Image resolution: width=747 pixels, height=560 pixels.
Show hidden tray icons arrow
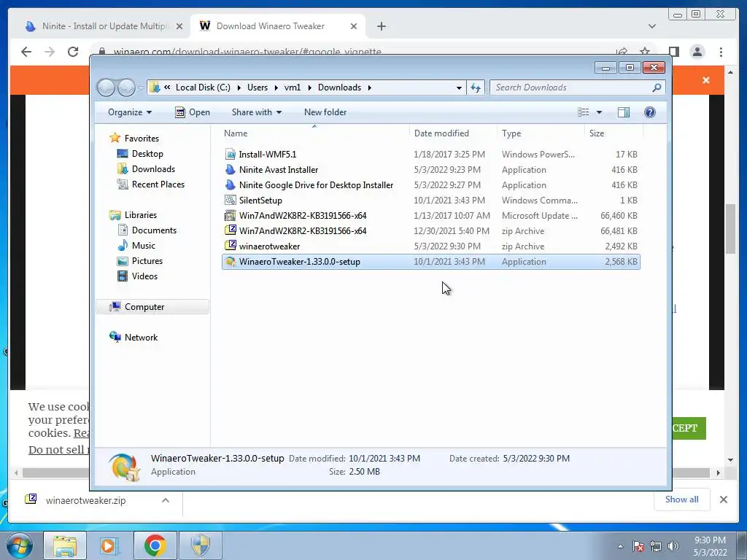pyautogui.click(x=620, y=546)
